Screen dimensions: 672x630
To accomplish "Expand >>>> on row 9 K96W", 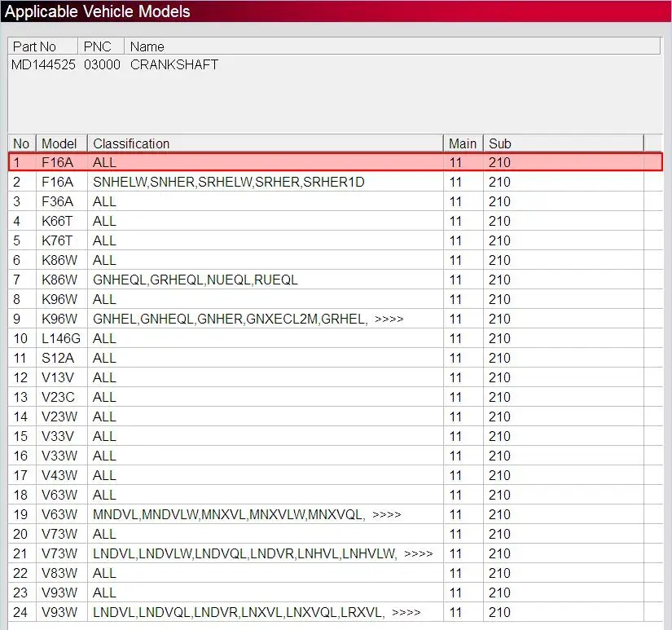I will point(389,319).
